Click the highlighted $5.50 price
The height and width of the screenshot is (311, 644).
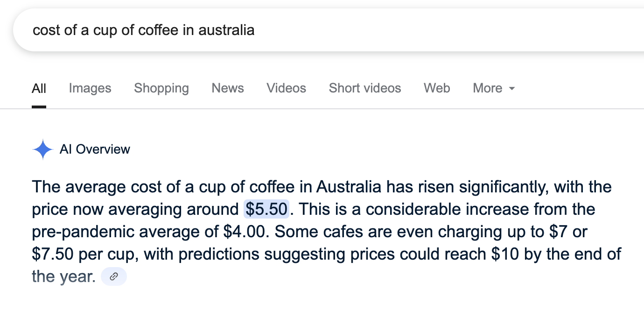[266, 209]
